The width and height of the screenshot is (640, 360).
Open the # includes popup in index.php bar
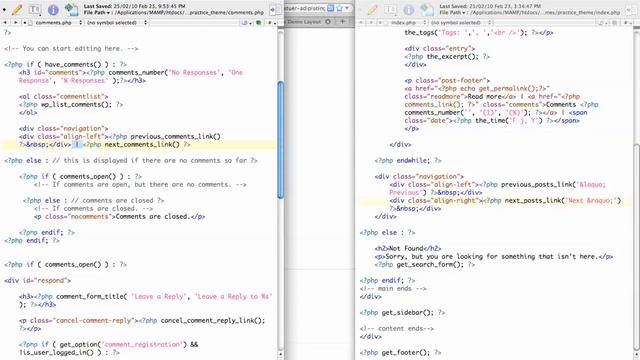pyautogui.click(x=627, y=23)
